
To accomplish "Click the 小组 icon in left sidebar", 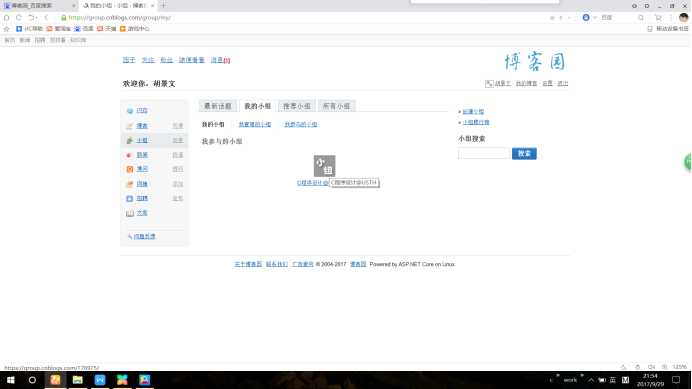I will 129,140.
